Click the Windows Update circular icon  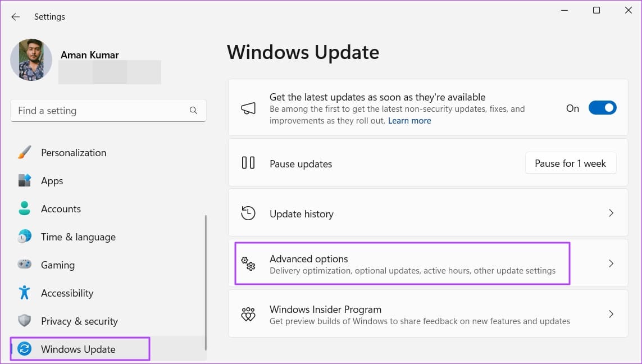coord(24,349)
